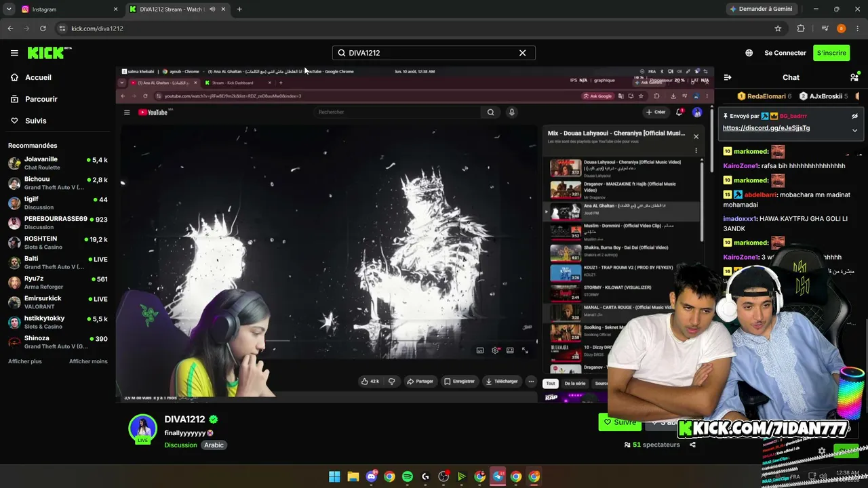
Task: Click the kick.com/diva1212 address bar
Action: click(420, 28)
